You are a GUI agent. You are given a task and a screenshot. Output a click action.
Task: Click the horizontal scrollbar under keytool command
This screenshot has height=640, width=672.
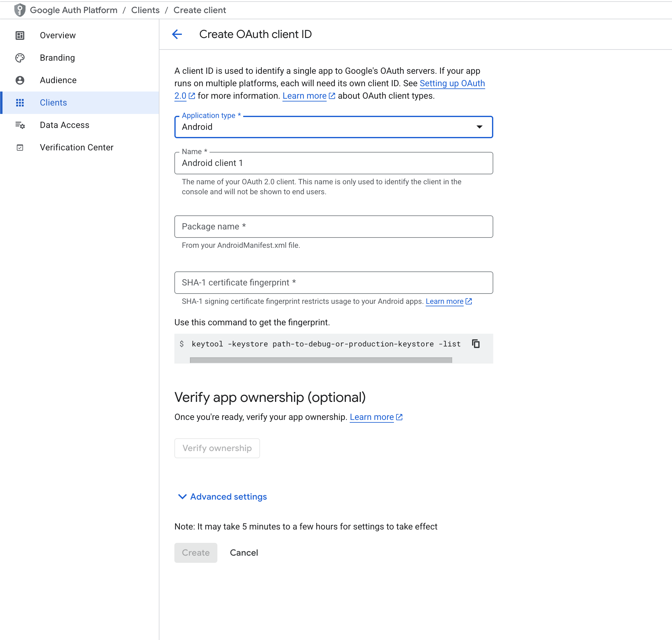(x=321, y=360)
